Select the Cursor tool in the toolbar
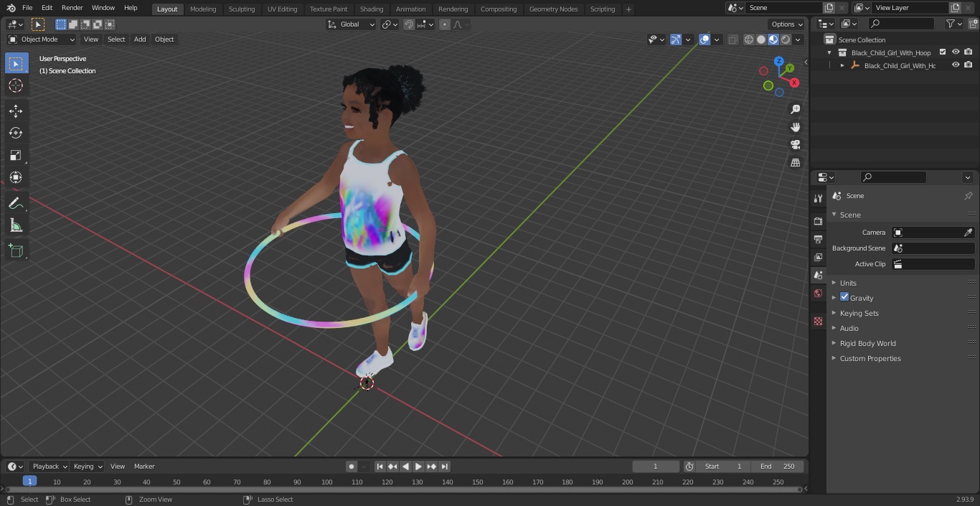The width and height of the screenshot is (980, 506). pyautogui.click(x=16, y=85)
